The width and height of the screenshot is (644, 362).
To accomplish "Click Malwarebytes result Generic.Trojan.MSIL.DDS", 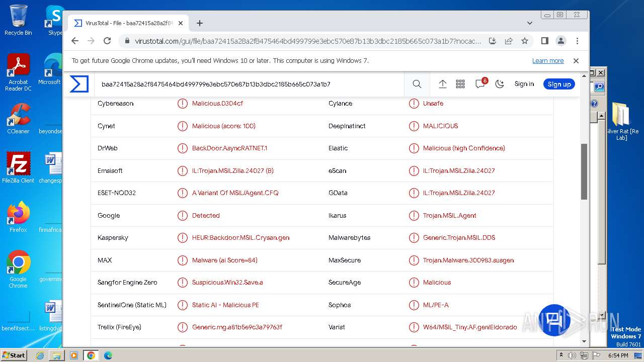I will pyautogui.click(x=459, y=238).
